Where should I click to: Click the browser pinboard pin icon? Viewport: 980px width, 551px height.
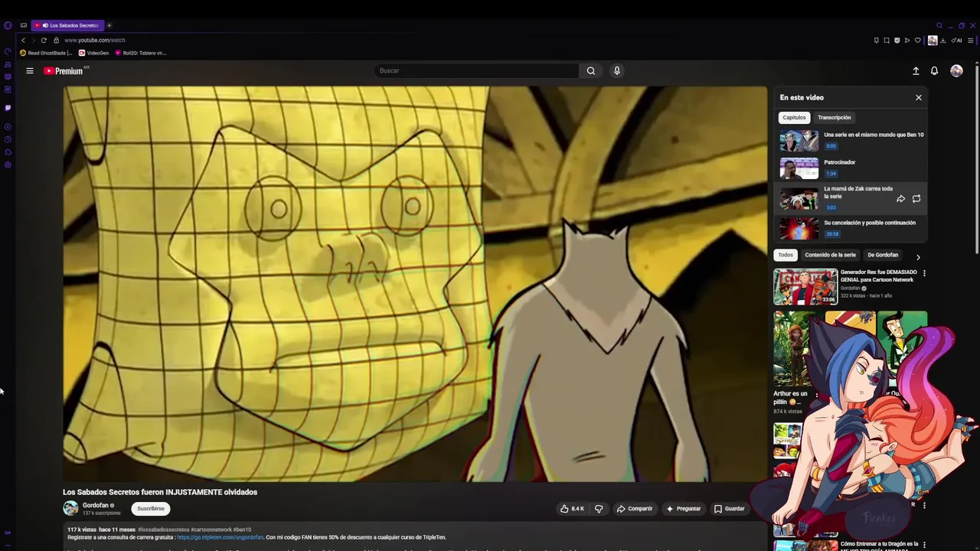[x=877, y=40]
